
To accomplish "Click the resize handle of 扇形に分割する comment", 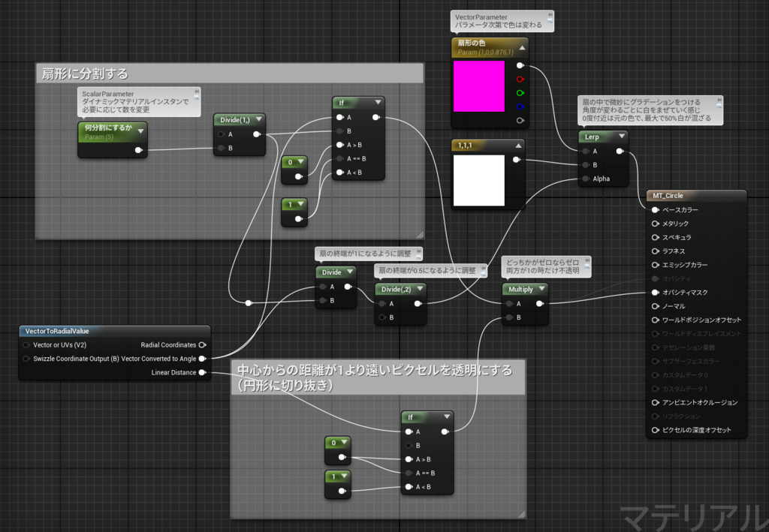I will coord(420,235).
